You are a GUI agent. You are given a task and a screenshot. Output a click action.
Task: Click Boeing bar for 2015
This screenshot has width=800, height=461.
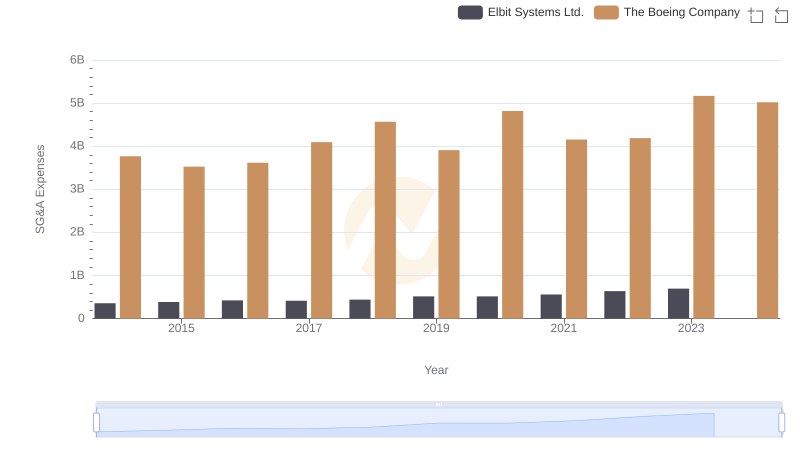point(194,243)
